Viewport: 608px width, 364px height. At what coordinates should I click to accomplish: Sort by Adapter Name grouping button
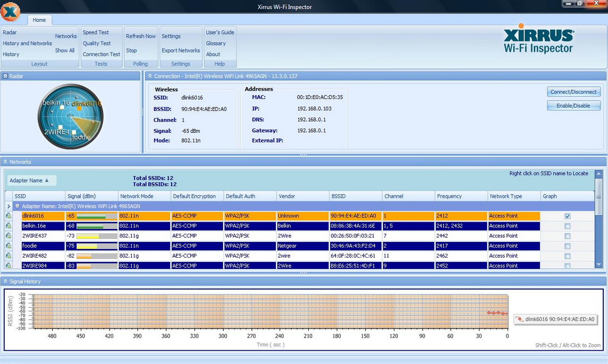pos(32,180)
